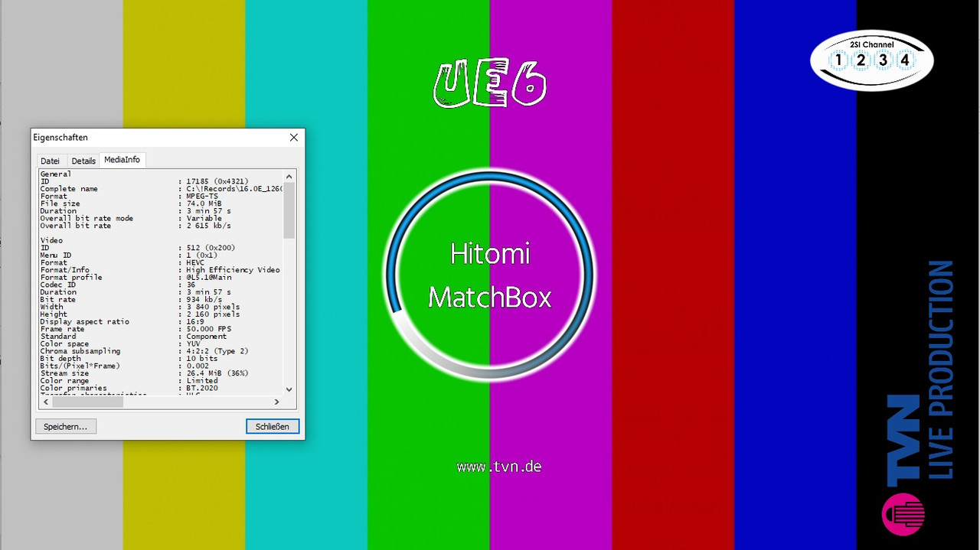Screen dimensions: 980x550
Task: Click the 'Menu ID' label
Action: coord(55,255)
